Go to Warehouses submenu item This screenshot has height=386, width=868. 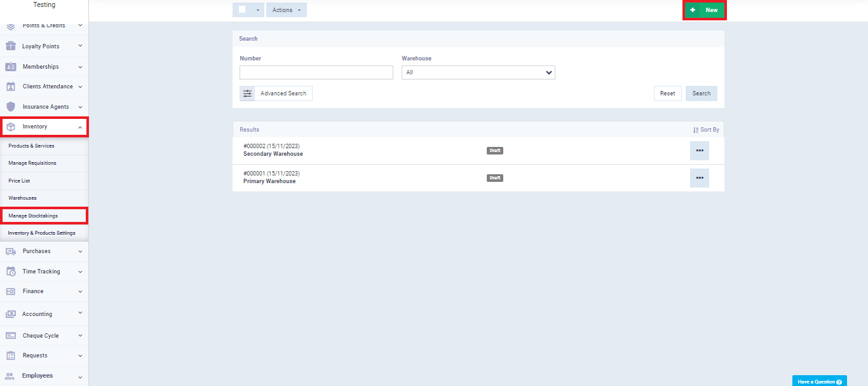coord(22,198)
